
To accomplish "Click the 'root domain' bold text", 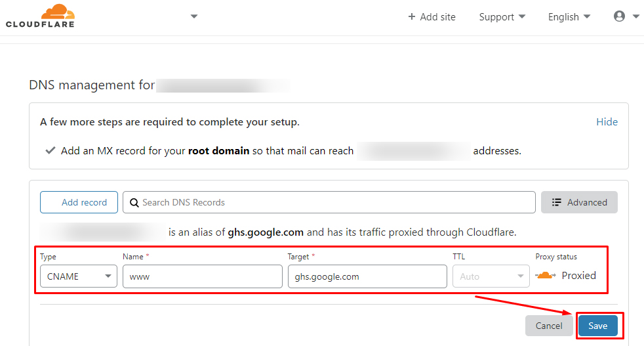I will (x=218, y=150).
